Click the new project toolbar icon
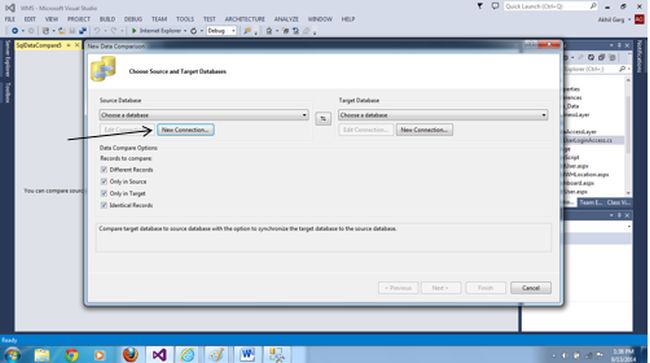This screenshot has width=650, height=363. click(x=46, y=31)
